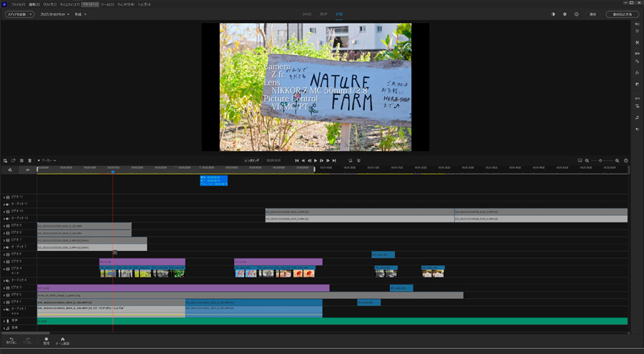Open the Add Media dropdown button

[x=19, y=14]
